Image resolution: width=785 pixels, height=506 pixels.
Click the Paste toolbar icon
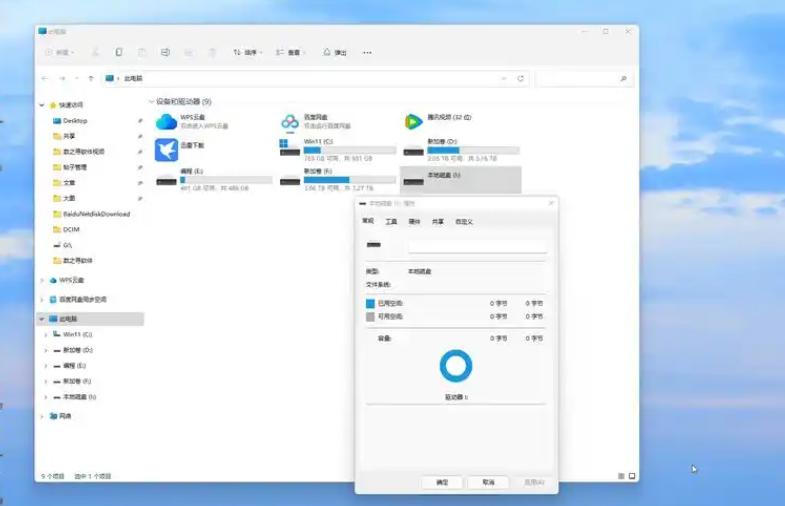click(142, 52)
